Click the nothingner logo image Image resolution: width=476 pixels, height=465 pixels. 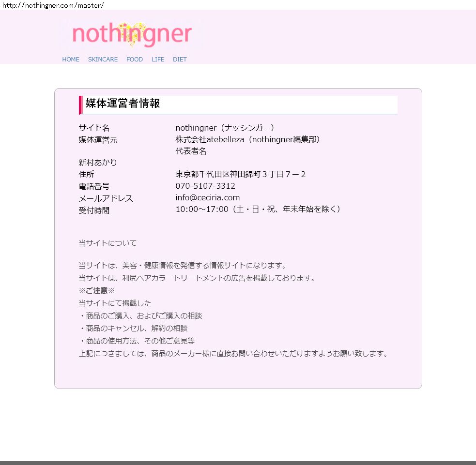pyautogui.click(x=132, y=34)
